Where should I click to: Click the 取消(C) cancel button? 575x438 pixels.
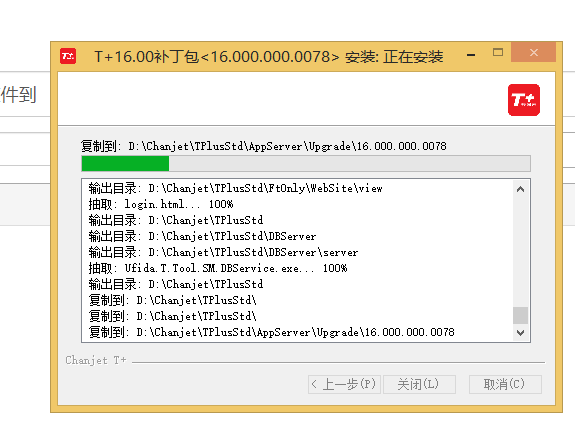505,384
